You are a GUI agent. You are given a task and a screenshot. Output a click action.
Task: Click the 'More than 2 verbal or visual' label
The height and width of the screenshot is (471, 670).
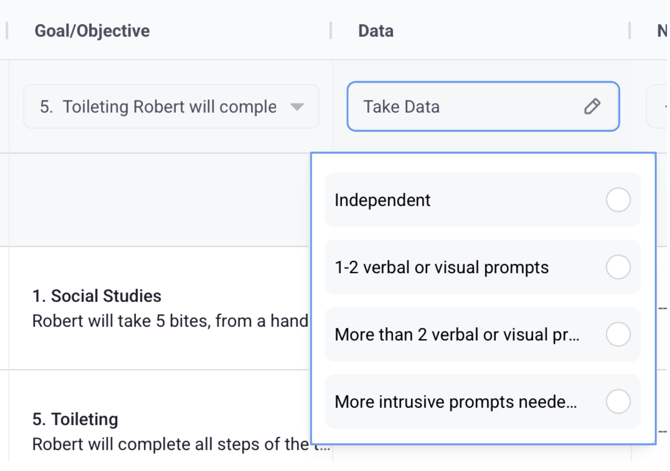tap(457, 335)
